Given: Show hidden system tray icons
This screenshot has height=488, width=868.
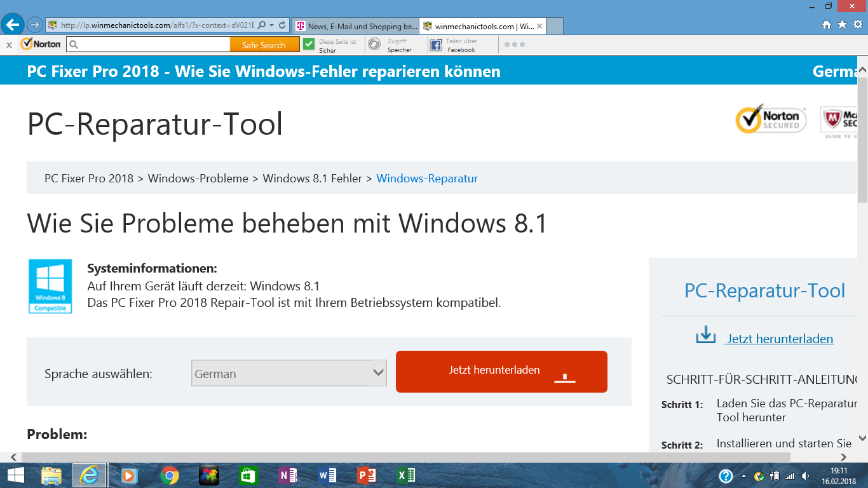Looking at the screenshot, I should (743, 476).
